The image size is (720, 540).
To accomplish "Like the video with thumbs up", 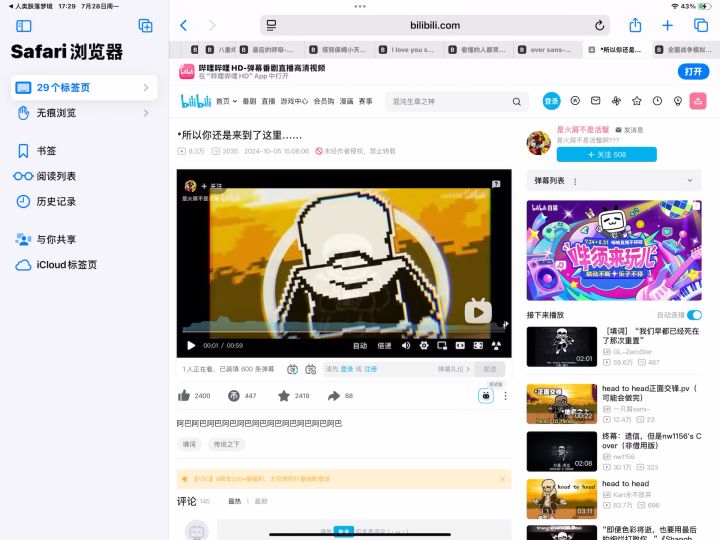I will click(184, 395).
